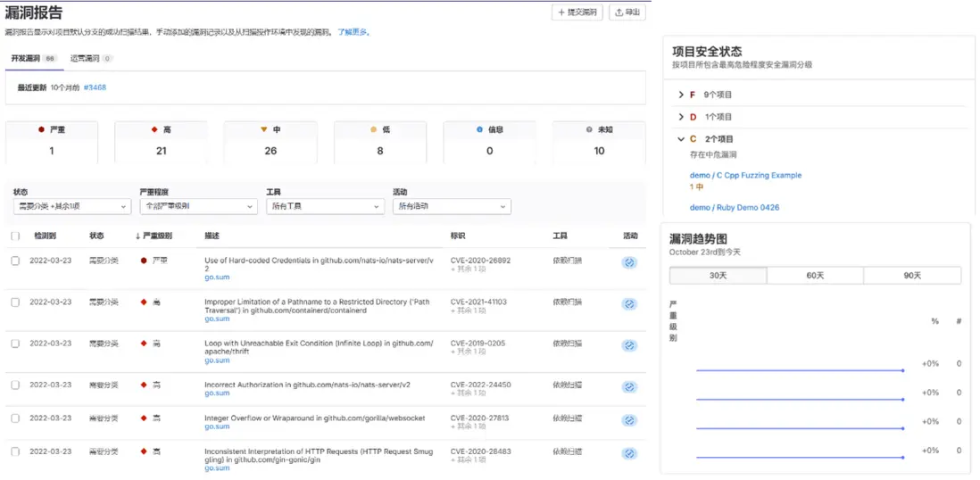The width and height of the screenshot is (980, 480).
Task: Click severity diamond in Path Traversal row
Action: point(145,302)
